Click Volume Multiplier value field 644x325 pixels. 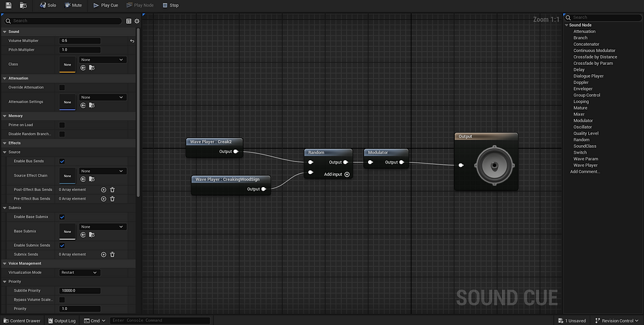[80, 41]
